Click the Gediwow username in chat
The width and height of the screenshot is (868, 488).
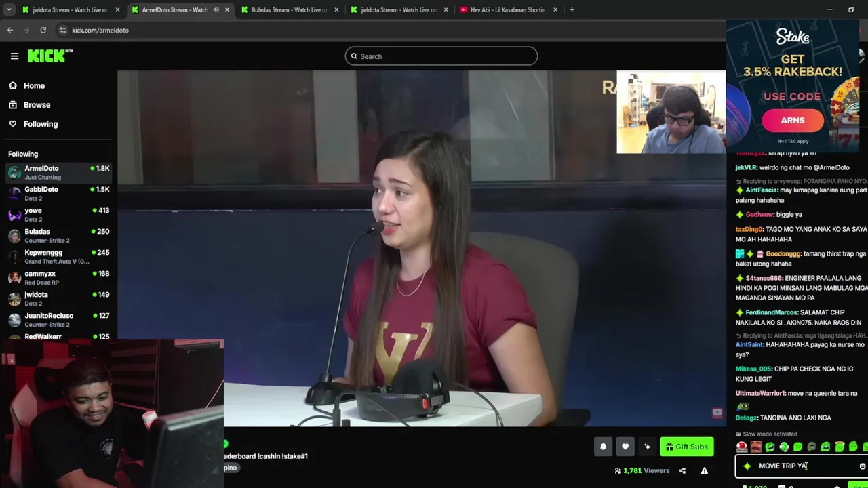[x=759, y=214]
